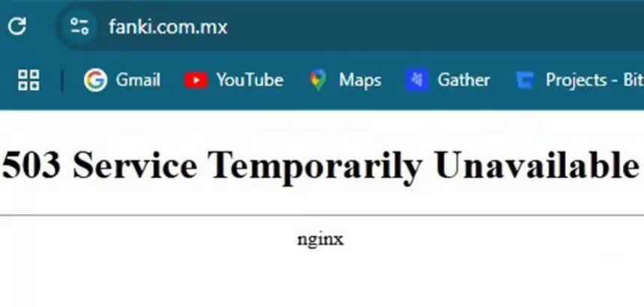Reload the page using the refresh icon
Image resolution: width=644 pixels, height=307 pixels.
pyautogui.click(x=17, y=26)
